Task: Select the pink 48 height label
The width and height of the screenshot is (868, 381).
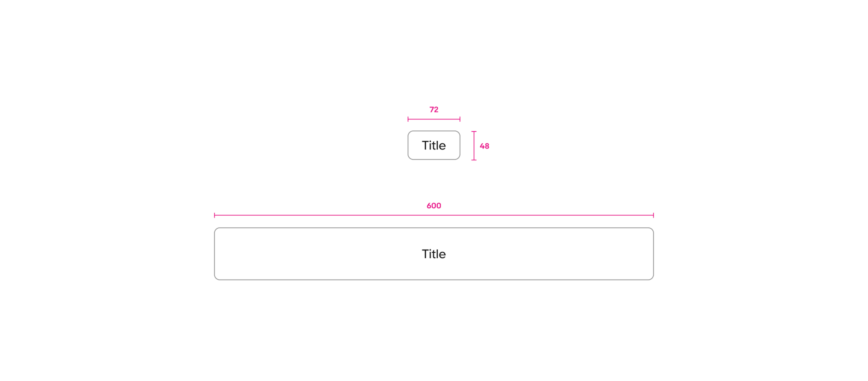Action: coord(484,146)
